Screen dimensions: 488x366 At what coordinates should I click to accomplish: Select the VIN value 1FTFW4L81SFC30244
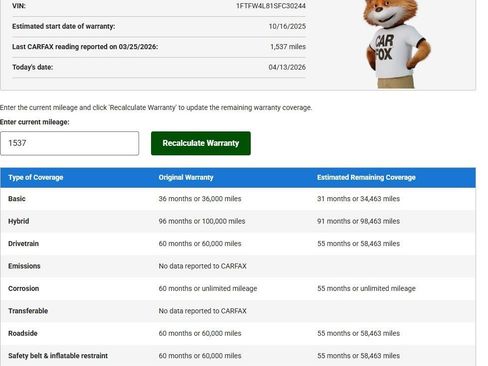[271, 6]
